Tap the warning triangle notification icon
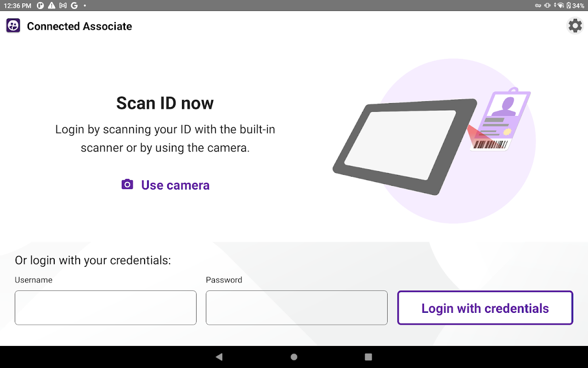Viewport: 588px width, 368px height. pyautogui.click(x=51, y=6)
